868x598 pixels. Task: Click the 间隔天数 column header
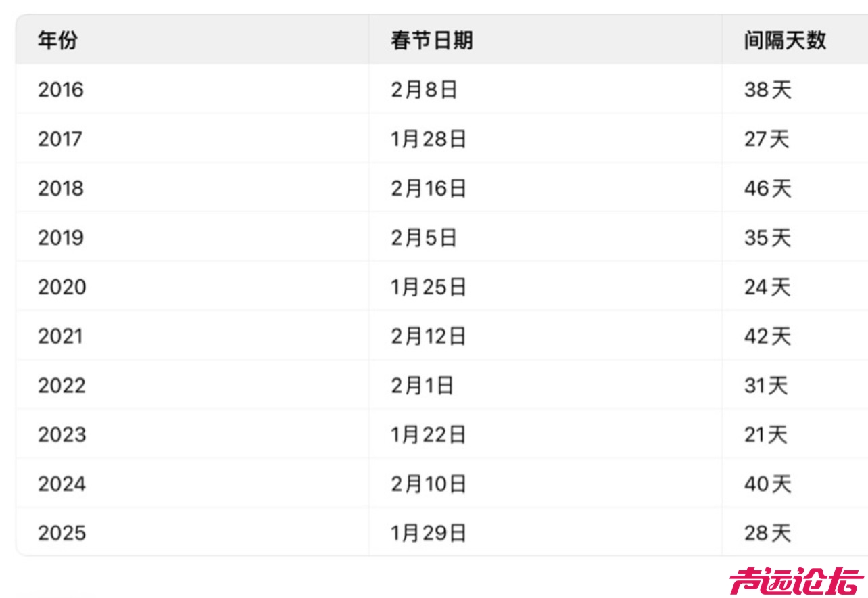pyautogui.click(x=784, y=41)
